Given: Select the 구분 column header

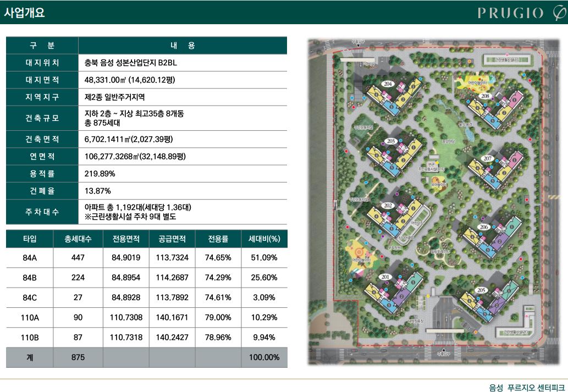Looking at the screenshot, I should (42, 45).
